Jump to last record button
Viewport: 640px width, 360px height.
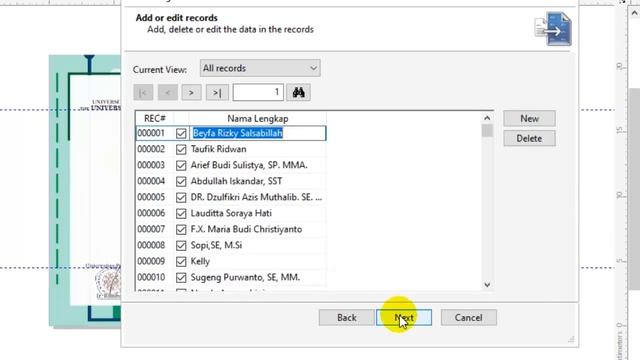[x=217, y=93]
